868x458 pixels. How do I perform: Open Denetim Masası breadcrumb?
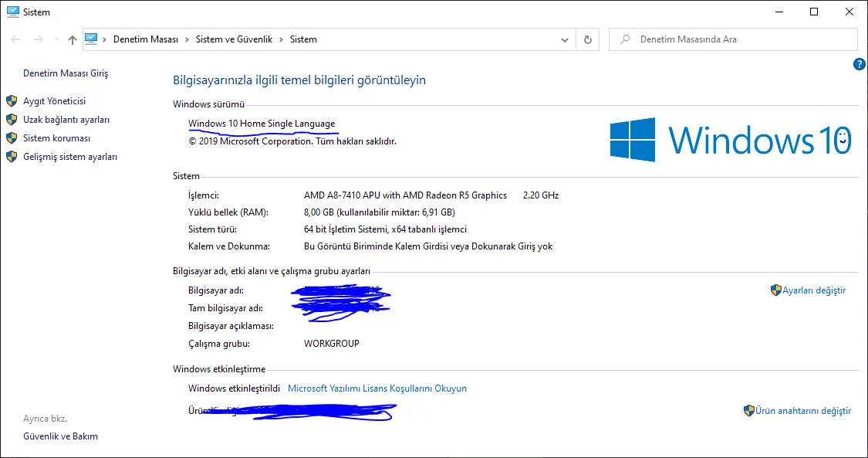point(146,39)
